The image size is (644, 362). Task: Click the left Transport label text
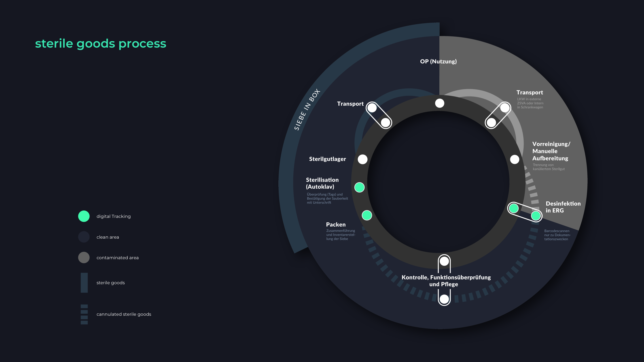coord(350,104)
